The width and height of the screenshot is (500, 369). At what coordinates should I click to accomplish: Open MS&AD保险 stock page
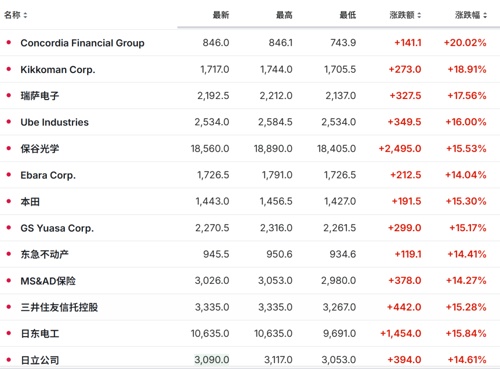pos(48,281)
